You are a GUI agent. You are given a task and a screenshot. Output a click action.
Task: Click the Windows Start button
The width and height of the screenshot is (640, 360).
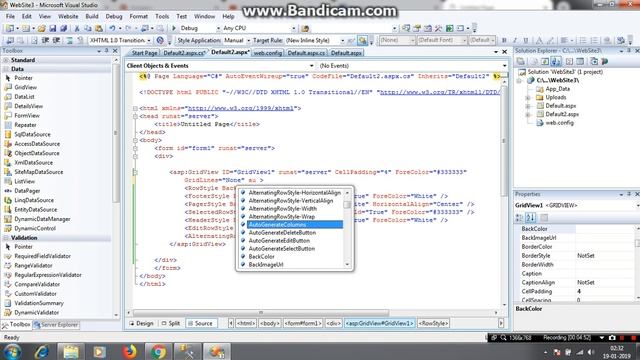[12, 351]
